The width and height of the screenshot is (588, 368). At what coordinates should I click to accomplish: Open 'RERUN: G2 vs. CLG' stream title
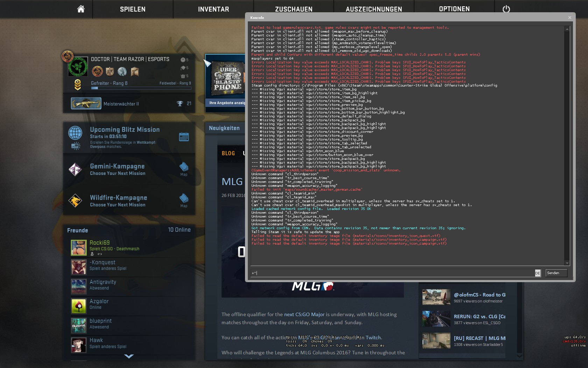click(x=479, y=316)
